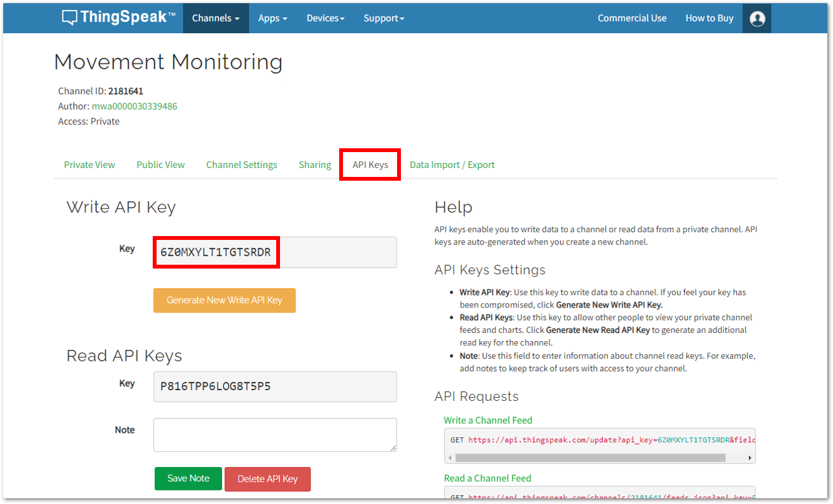Switch to the Private View tab
Screen dimensions: 833x504
coord(90,165)
